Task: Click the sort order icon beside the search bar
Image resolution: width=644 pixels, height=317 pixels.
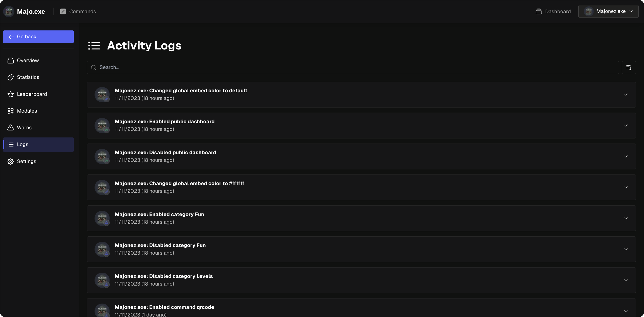Action: tap(629, 67)
